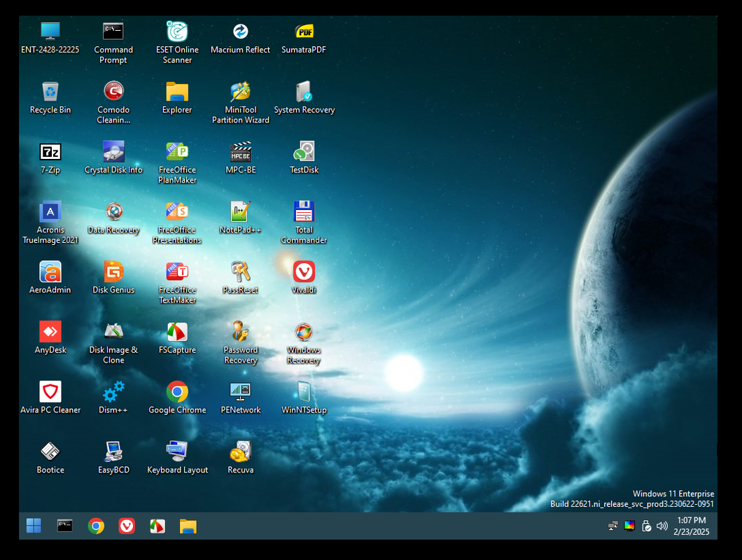Open Disk Image & Clone icon

coord(113,332)
